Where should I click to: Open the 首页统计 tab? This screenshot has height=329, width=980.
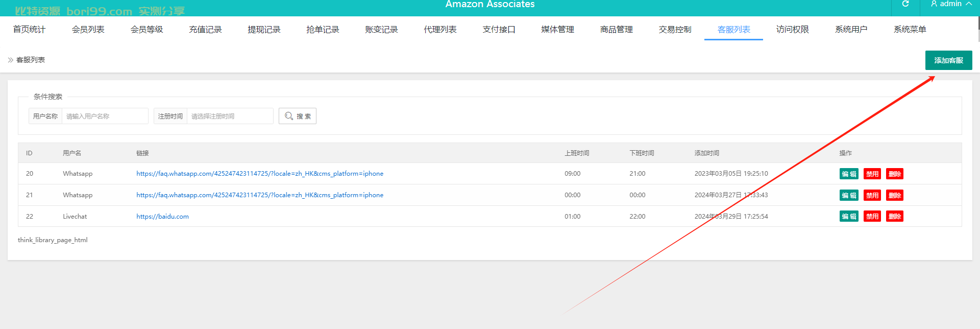point(30,30)
